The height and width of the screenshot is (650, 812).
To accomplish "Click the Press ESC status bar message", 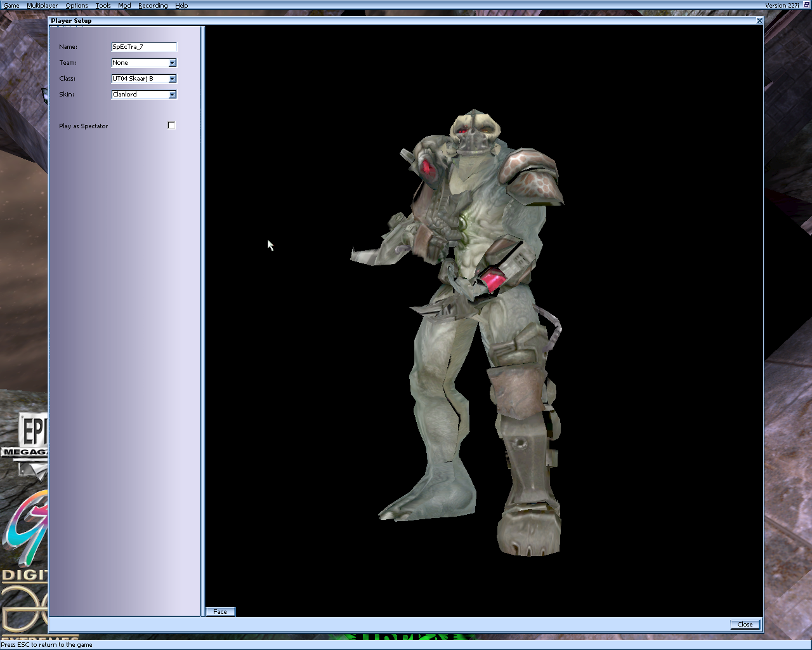I will (46, 645).
